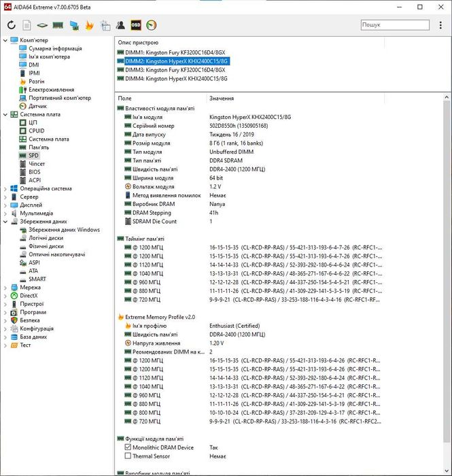Image resolution: width=452 pixels, height=476 pixels.
Task: Open the network computers toolbar icon
Action: pos(74,25)
